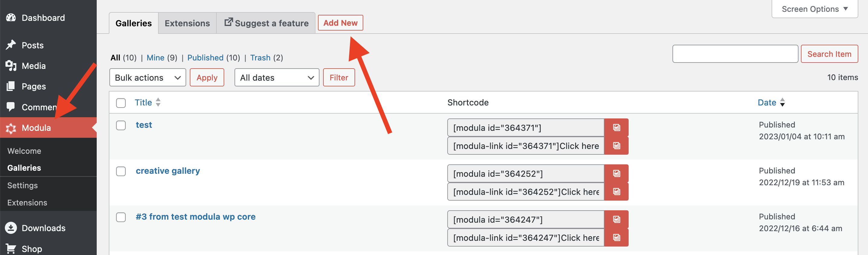Screen dimensions: 868x255
Task: Expand the All dates filter dropdown
Action: tap(277, 77)
